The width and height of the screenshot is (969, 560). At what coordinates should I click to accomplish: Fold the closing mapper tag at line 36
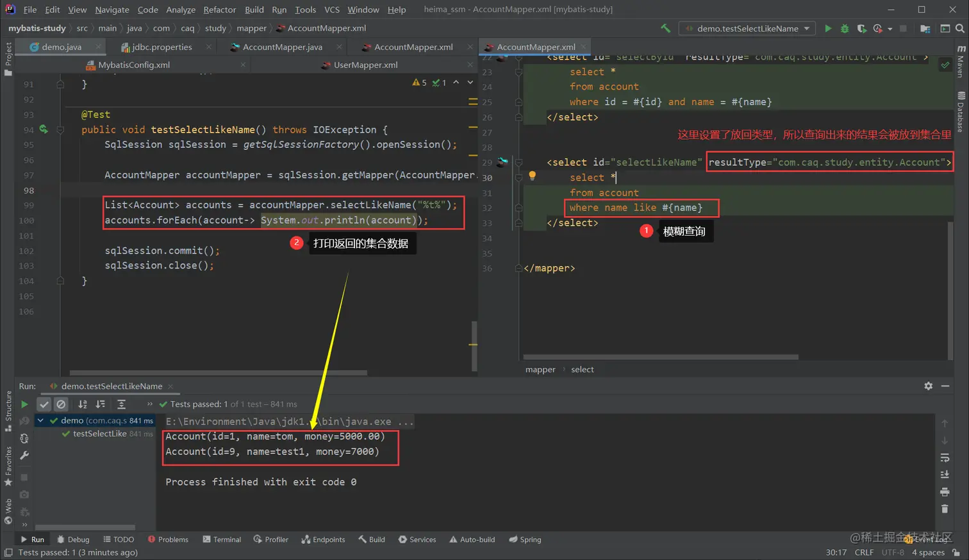click(518, 268)
